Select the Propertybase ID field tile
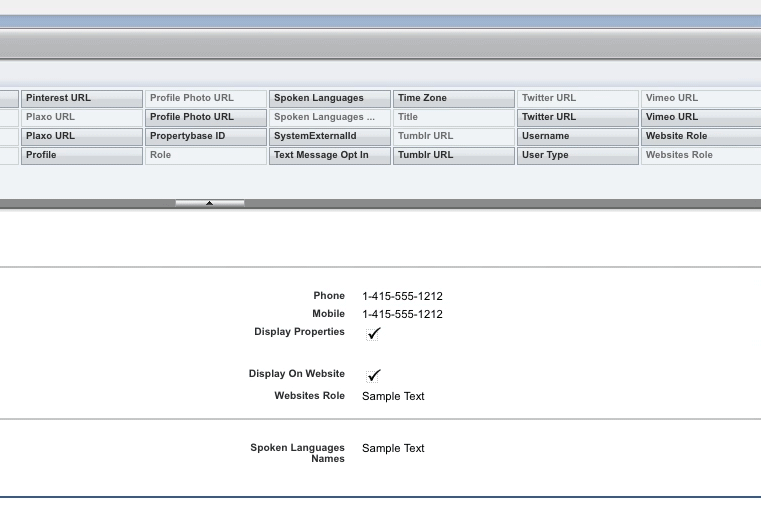The image size is (761, 517). pos(206,136)
